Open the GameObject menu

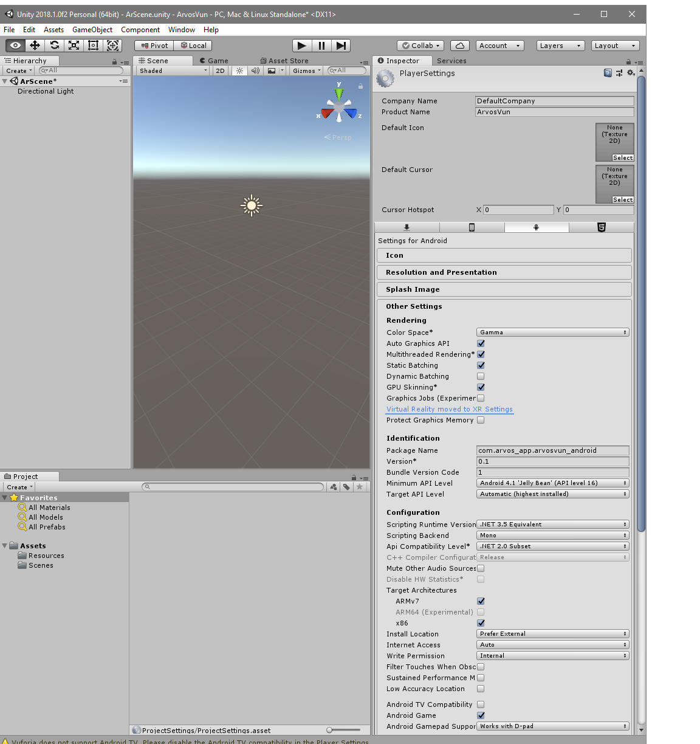pyautogui.click(x=92, y=29)
